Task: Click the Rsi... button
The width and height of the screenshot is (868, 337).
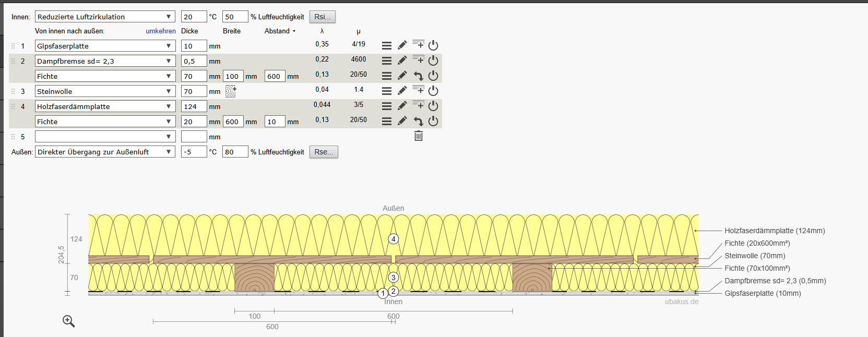Action: [x=322, y=17]
